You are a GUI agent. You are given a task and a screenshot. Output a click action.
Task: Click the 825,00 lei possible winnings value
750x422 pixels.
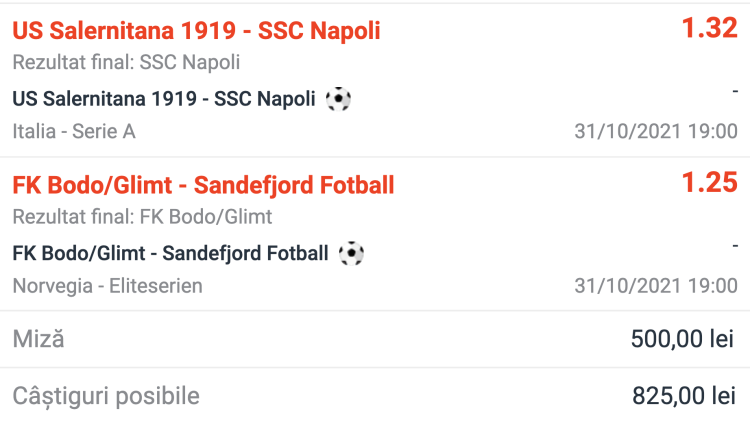tap(683, 396)
